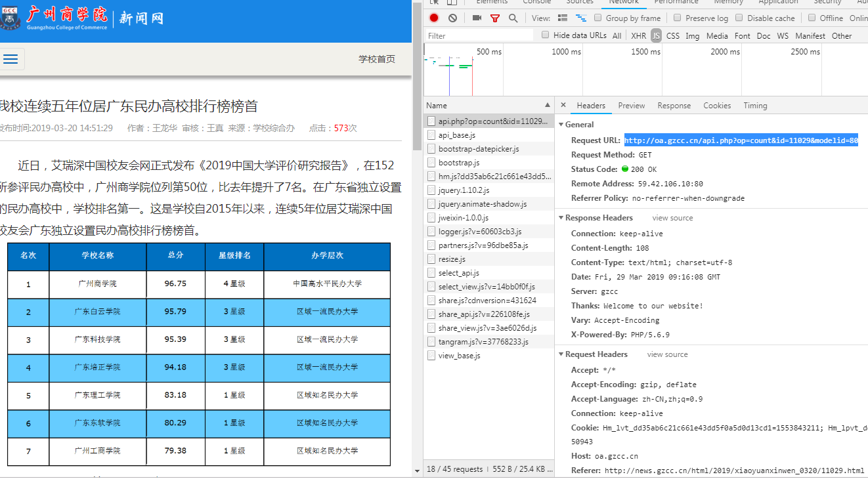The image size is (868, 481).
Task: Enable Preserve log checkbox
Action: click(x=678, y=18)
